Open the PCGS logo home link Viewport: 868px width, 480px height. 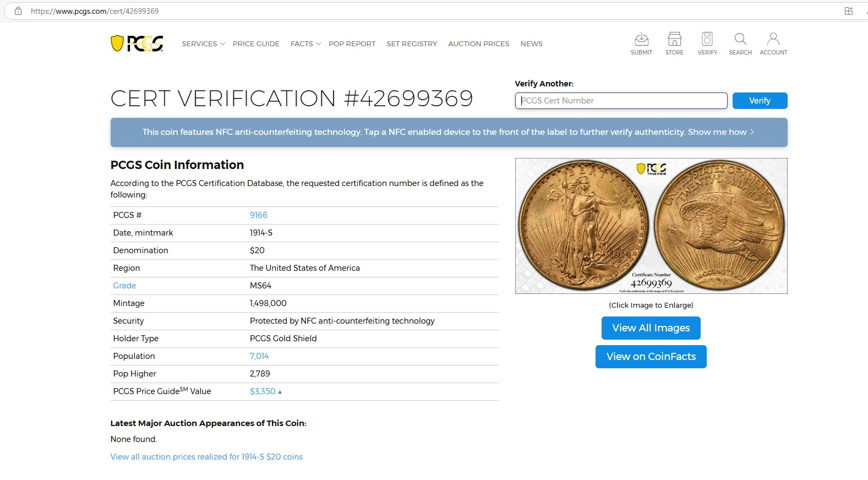[137, 43]
